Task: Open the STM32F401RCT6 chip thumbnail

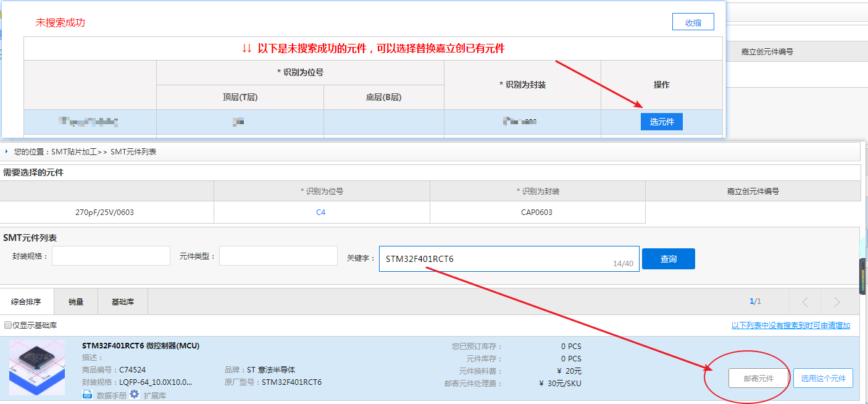Action: point(37,368)
